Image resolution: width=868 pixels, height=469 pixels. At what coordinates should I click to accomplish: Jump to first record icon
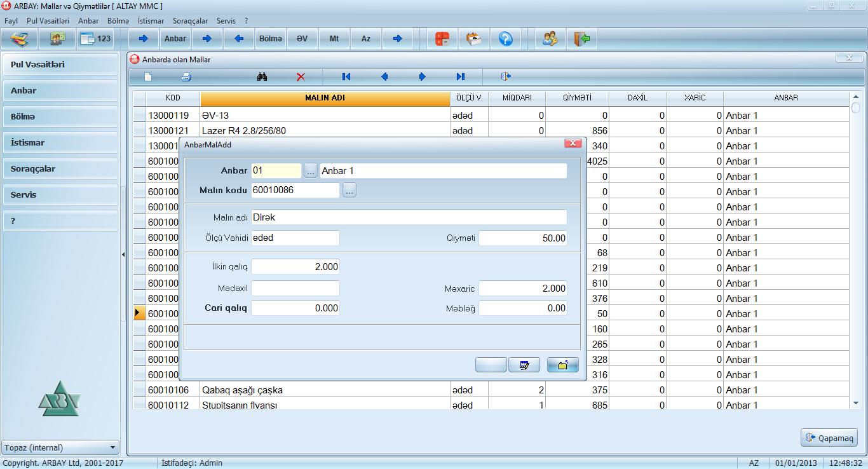click(346, 77)
